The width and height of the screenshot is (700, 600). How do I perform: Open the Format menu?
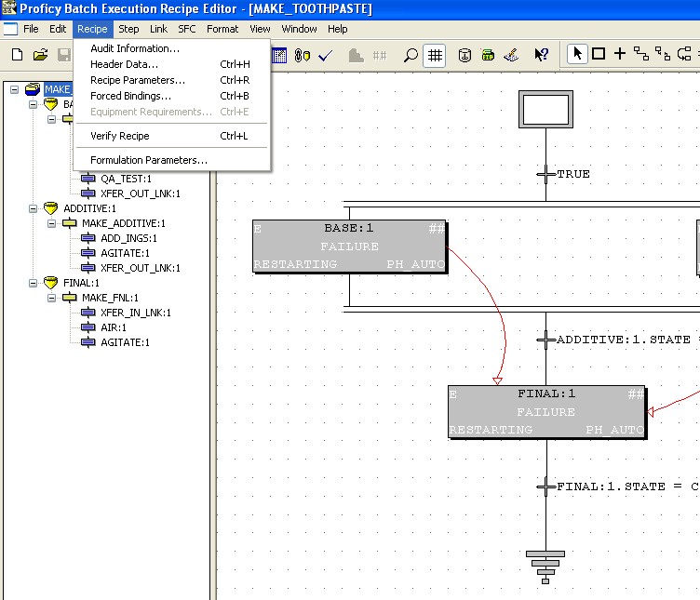click(x=222, y=29)
